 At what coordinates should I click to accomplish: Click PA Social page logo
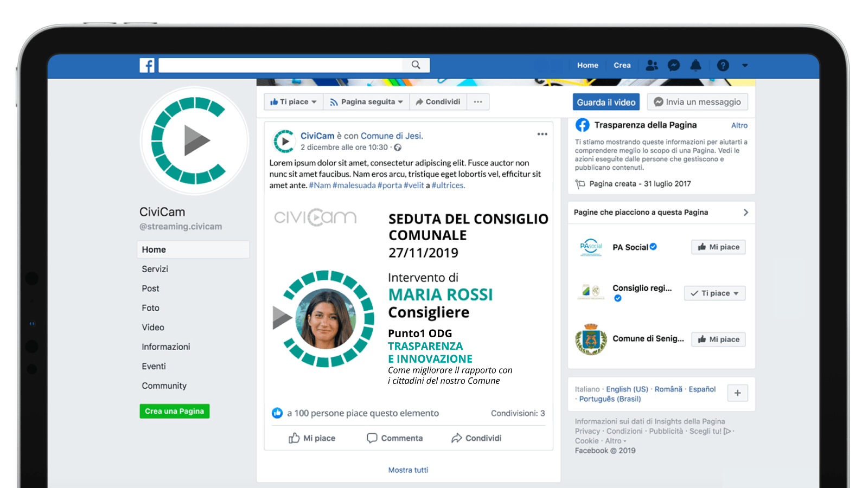point(591,247)
